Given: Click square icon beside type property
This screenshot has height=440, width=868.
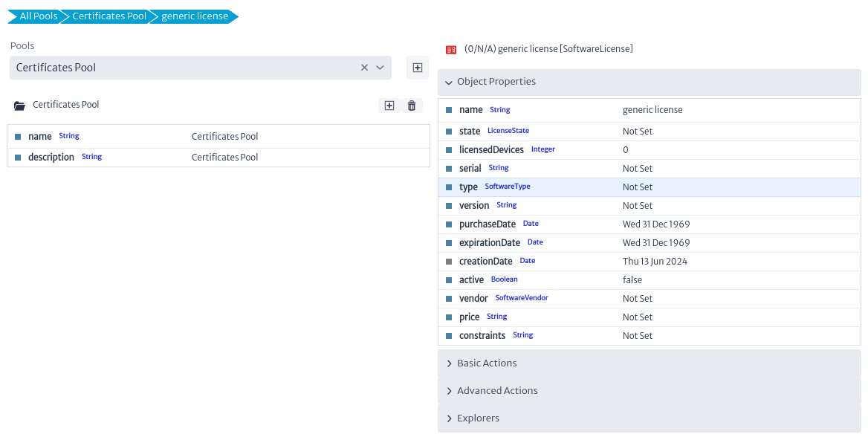Looking at the screenshot, I should click(449, 187).
